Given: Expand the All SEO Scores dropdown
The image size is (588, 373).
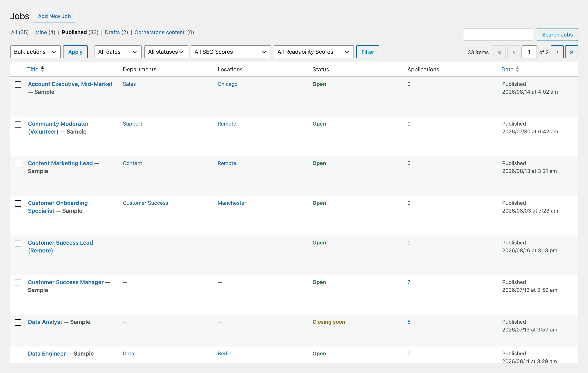Looking at the screenshot, I should click(x=231, y=52).
